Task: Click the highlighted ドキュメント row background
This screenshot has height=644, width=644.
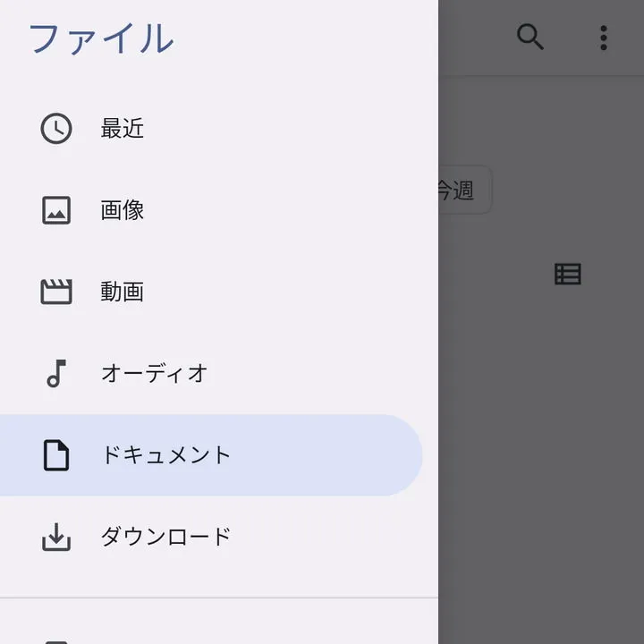Action: pos(340,454)
